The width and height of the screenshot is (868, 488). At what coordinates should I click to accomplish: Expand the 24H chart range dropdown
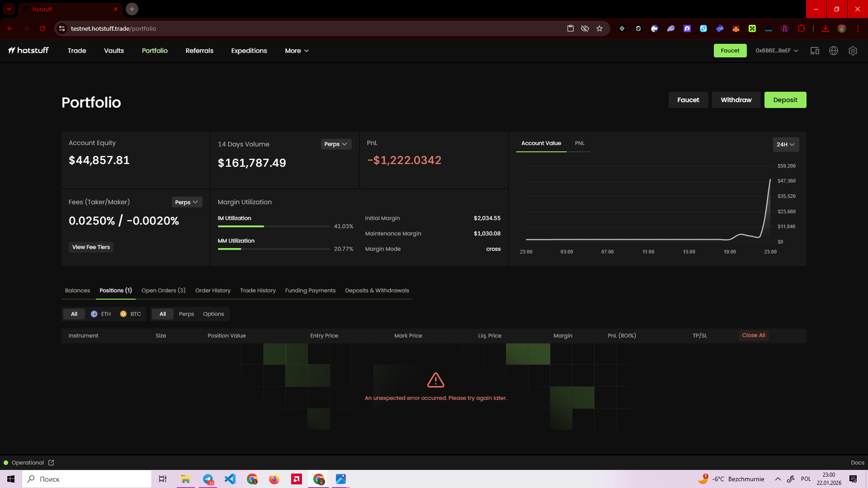(785, 145)
